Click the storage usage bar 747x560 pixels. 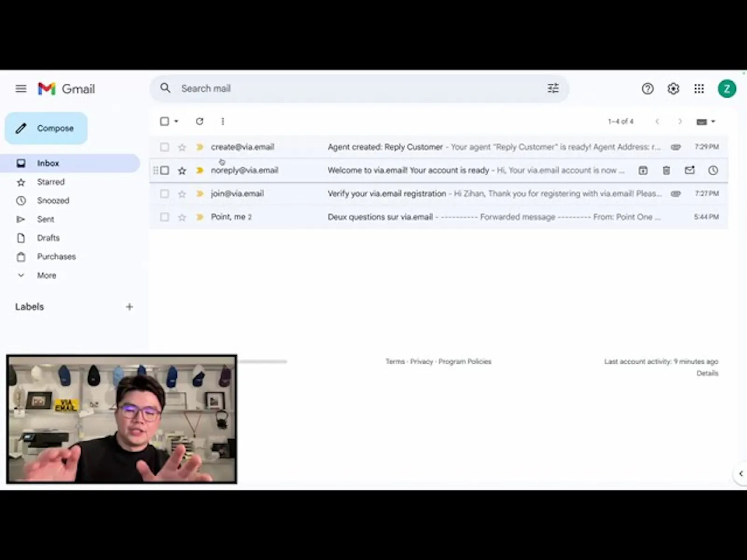click(263, 362)
